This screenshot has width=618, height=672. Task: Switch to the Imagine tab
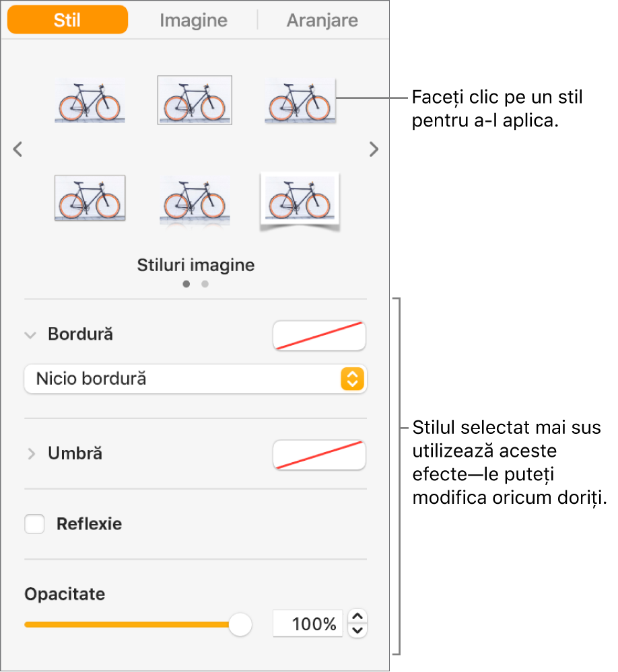193,20
